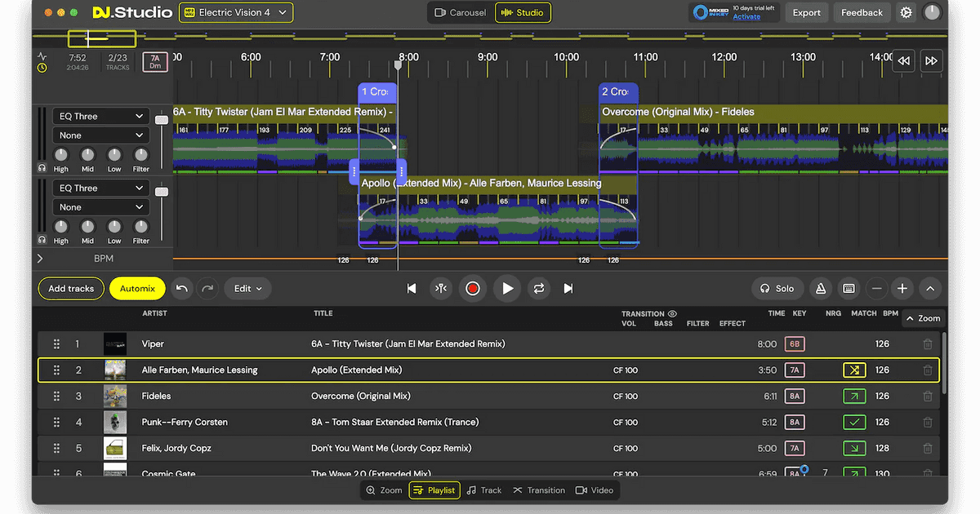The width and height of the screenshot is (980, 514).
Task: Delete the Fideles track with the trash icon
Action: (928, 397)
